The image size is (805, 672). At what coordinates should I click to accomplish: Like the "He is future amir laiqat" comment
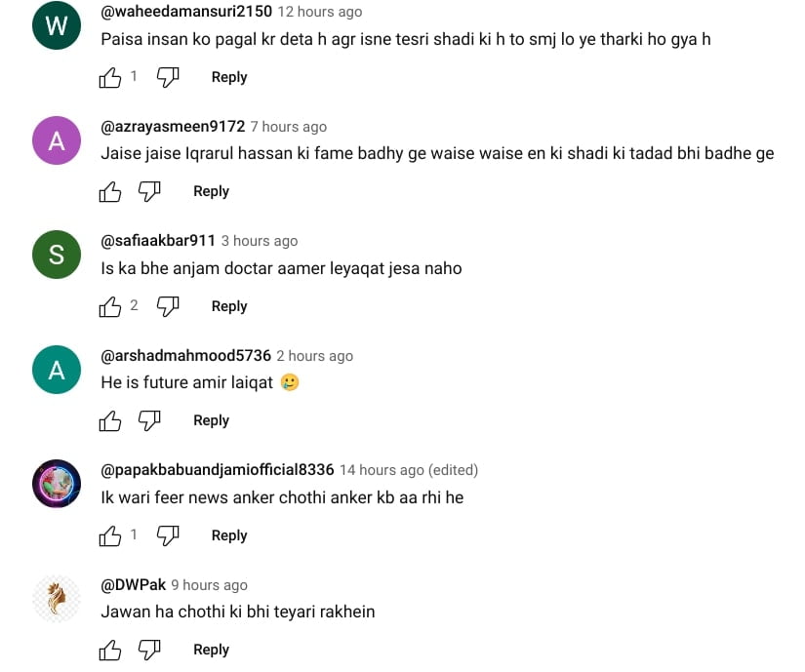pos(111,421)
